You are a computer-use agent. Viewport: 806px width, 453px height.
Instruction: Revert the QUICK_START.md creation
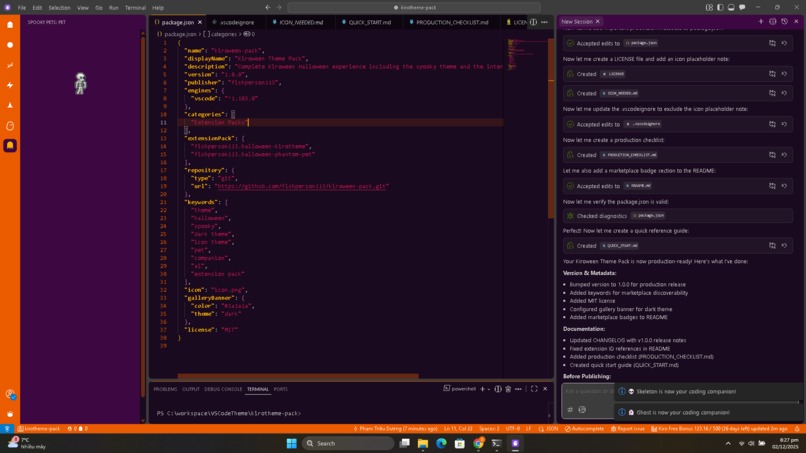[784, 246]
